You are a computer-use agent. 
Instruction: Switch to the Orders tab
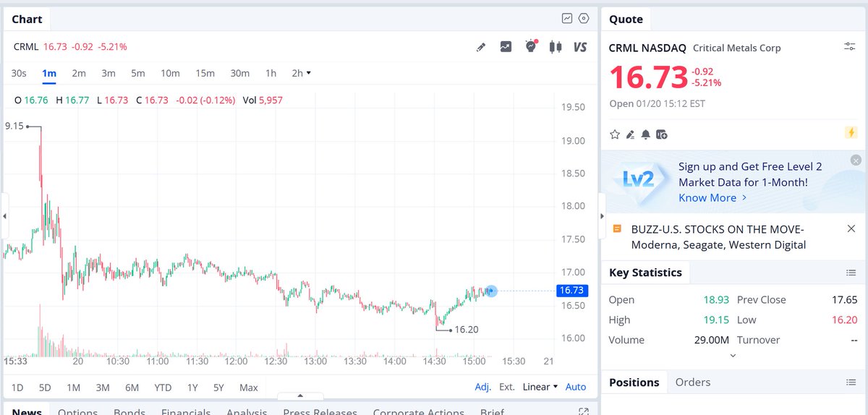click(x=693, y=382)
